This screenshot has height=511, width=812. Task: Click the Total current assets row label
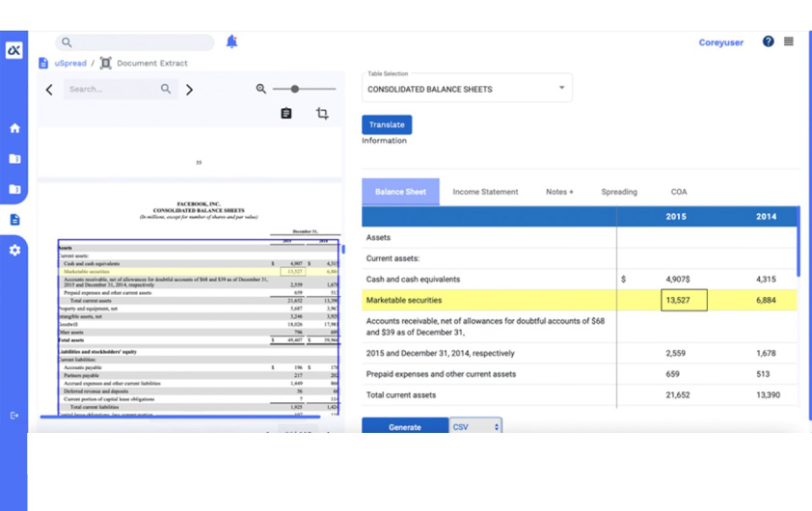pyautogui.click(x=401, y=395)
